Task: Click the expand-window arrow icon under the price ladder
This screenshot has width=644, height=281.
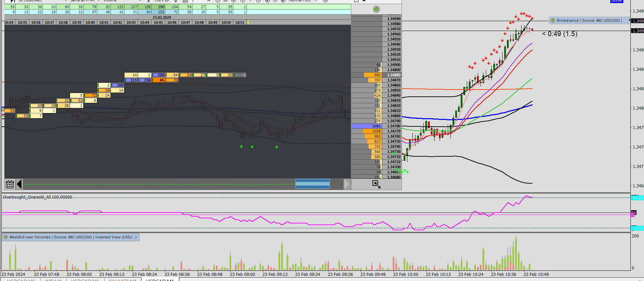Action: click(376, 184)
